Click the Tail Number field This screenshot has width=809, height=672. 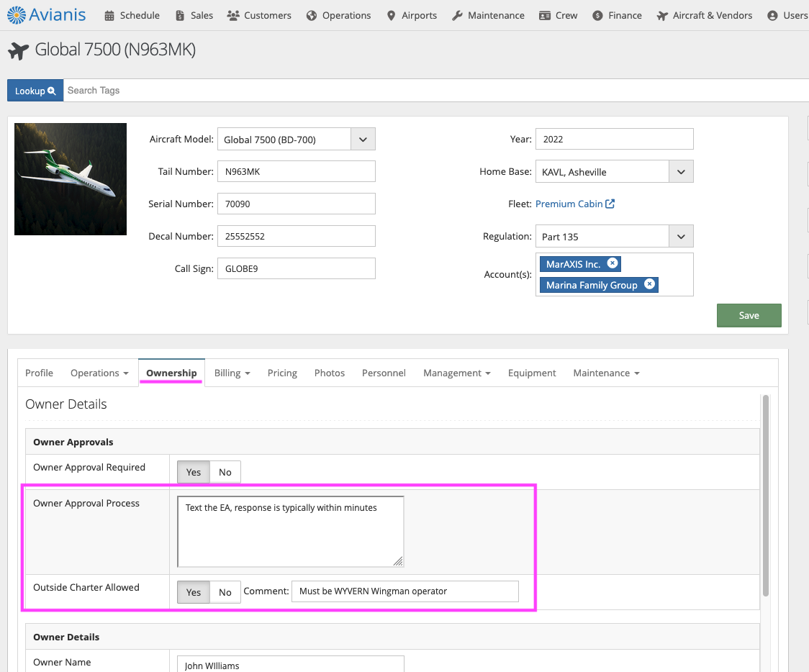coord(296,171)
